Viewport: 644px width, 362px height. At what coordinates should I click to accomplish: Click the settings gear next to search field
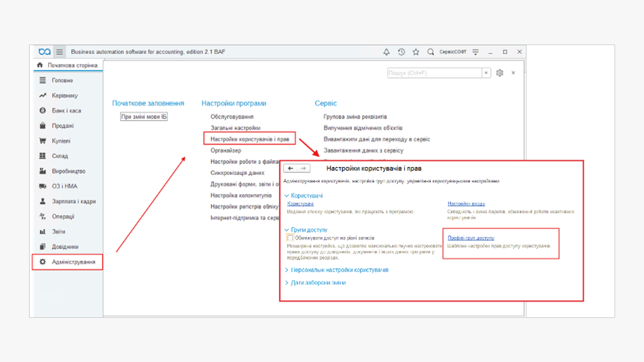[x=499, y=73]
